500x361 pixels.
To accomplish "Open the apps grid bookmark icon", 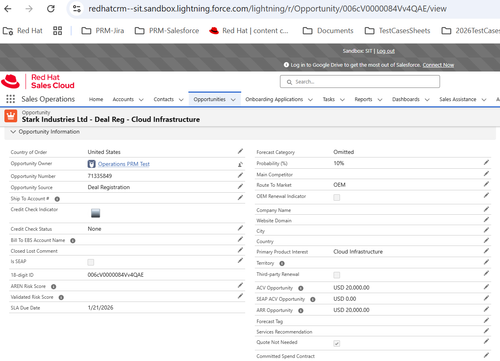I will pyautogui.click(x=57, y=31).
